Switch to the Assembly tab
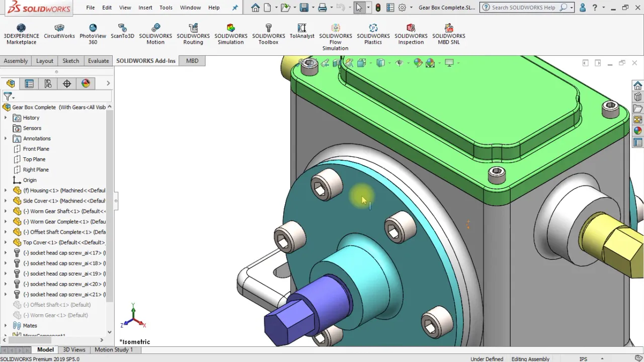 (x=16, y=61)
